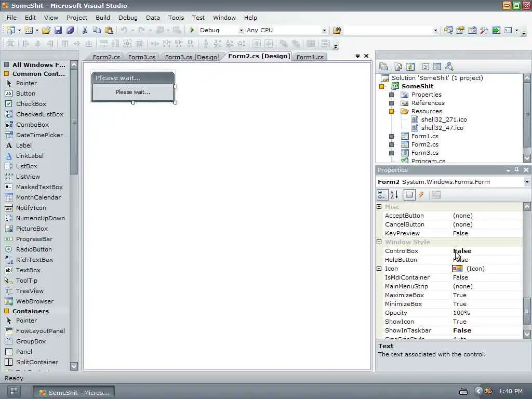Select the Opacity value 100%
The image size is (532, 399).
461,313
